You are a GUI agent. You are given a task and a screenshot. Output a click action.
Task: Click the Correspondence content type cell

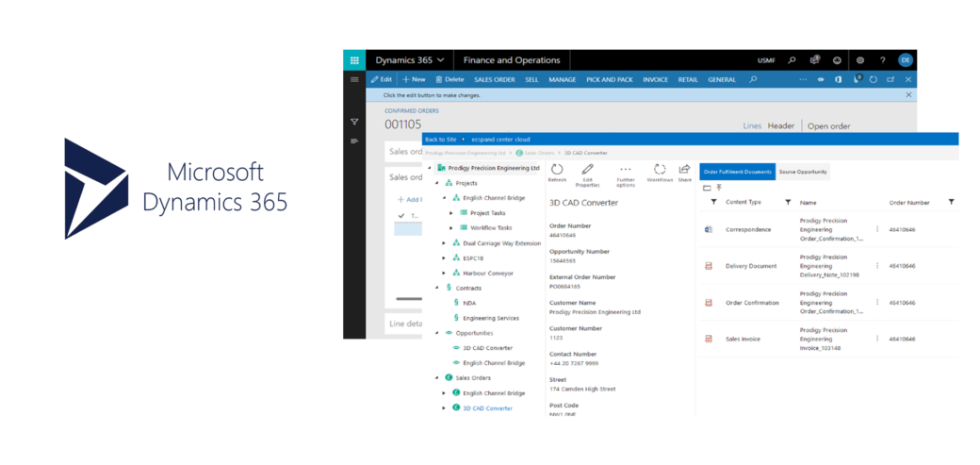point(748,230)
